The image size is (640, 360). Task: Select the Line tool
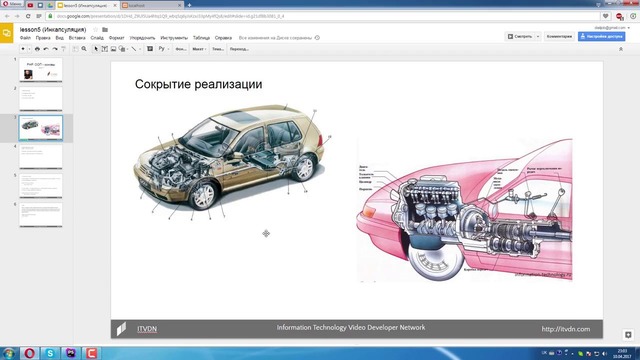click(x=134, y=49)
